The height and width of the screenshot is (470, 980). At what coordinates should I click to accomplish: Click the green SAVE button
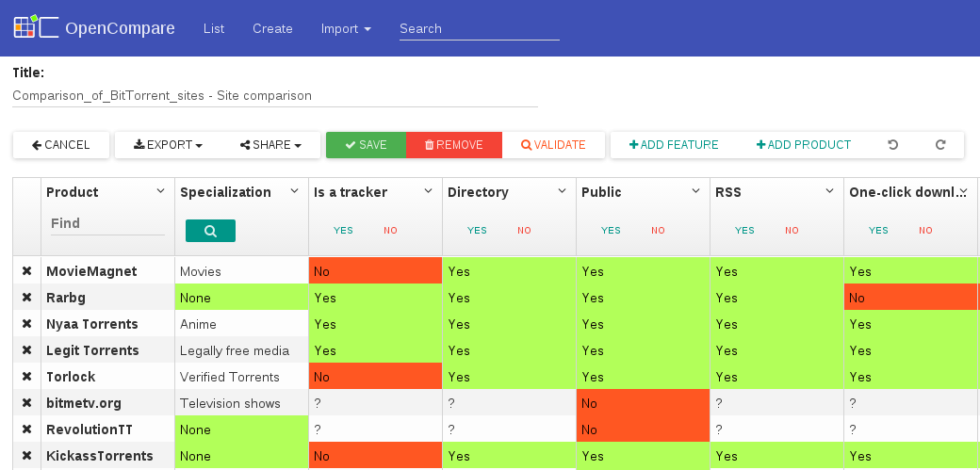pyautogui.click(x=367, y=145)
